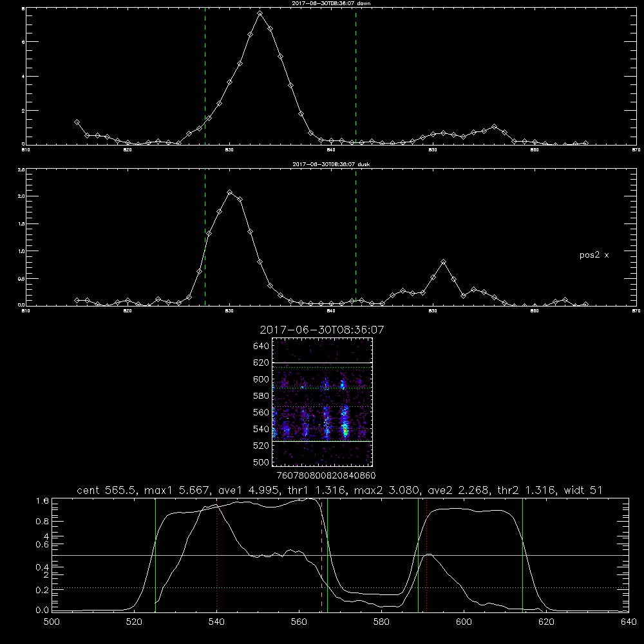Click the red dotted line near 591
644x644 pixels.
[x=427, y=556]
